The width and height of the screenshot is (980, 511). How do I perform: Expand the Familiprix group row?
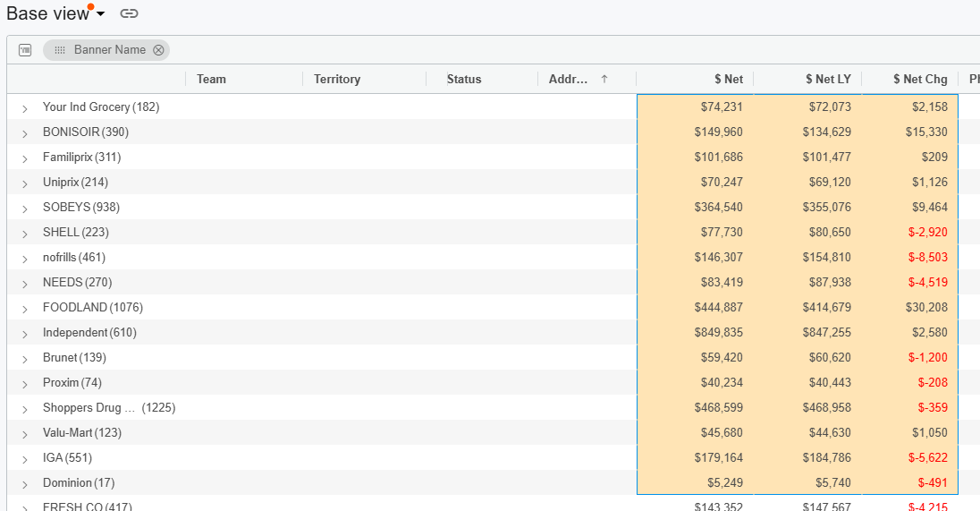tap(24, 158)
